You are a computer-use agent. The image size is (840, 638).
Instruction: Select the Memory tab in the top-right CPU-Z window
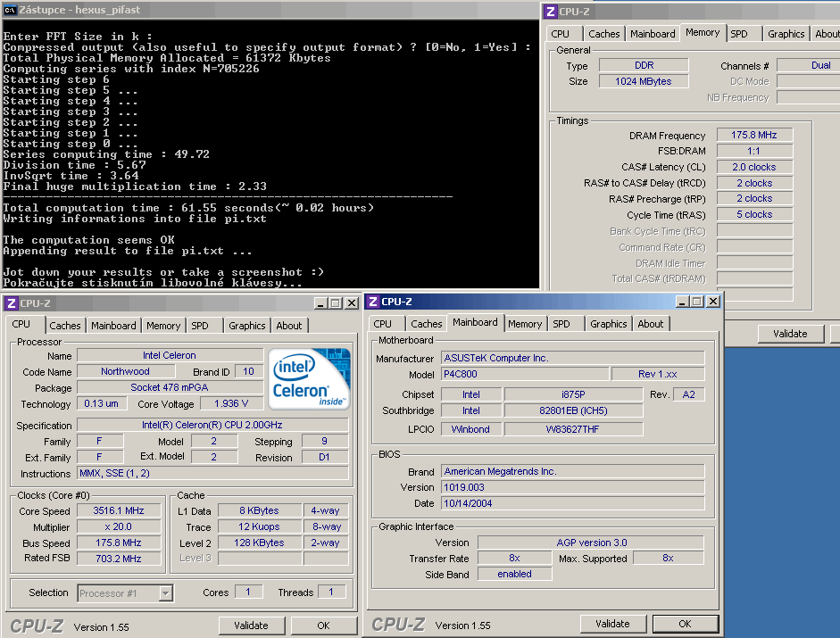pyautogui.click(x=703, y=33)
